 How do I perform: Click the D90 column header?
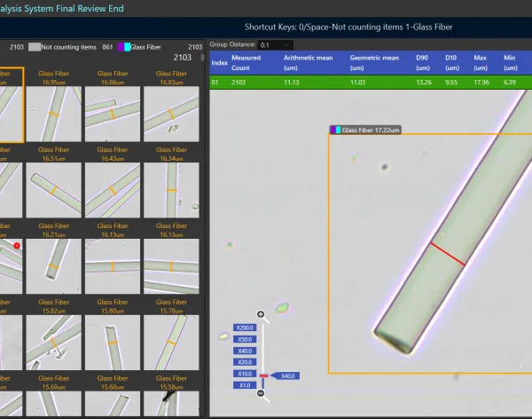423,62
